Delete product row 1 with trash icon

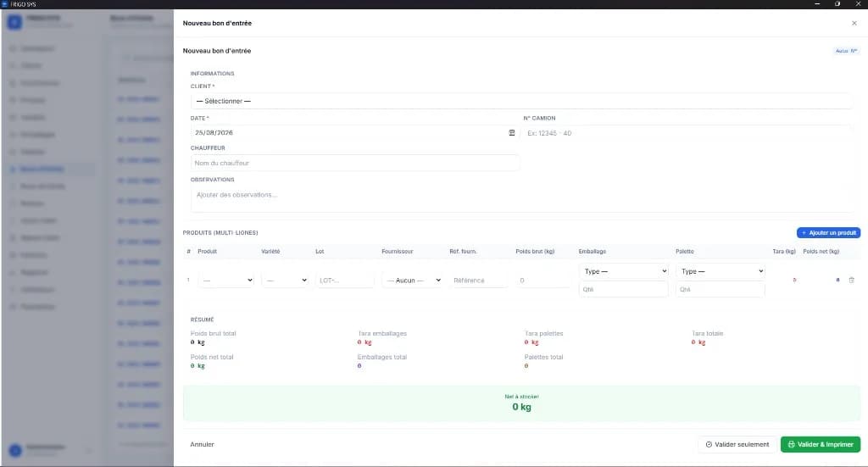(x=851, y=280)
